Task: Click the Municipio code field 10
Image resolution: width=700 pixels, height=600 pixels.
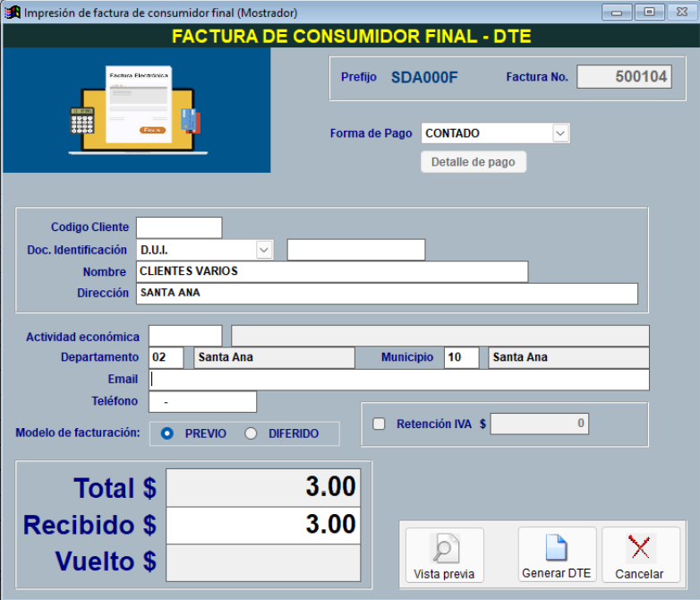Action: pyautogui.click(x=461, y=357)
